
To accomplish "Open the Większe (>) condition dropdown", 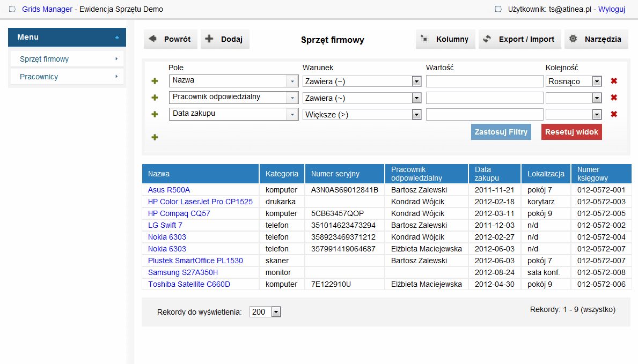I will click(x=416, y=115).
